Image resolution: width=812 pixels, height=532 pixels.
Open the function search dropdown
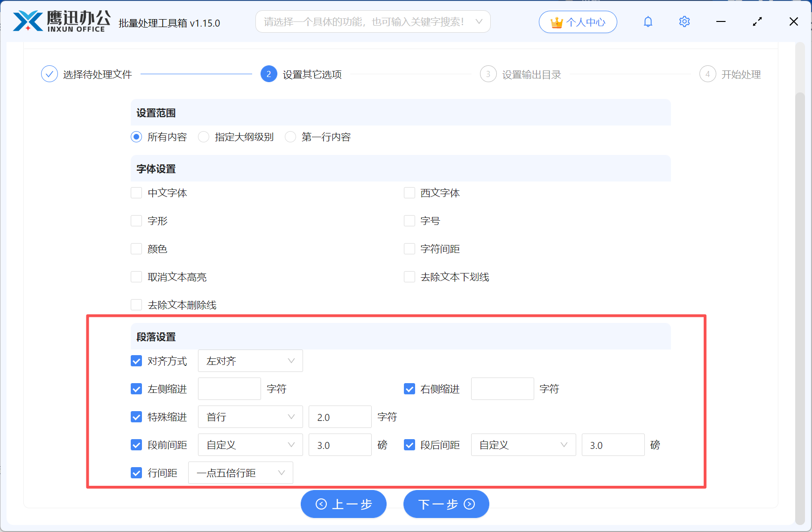373,22
